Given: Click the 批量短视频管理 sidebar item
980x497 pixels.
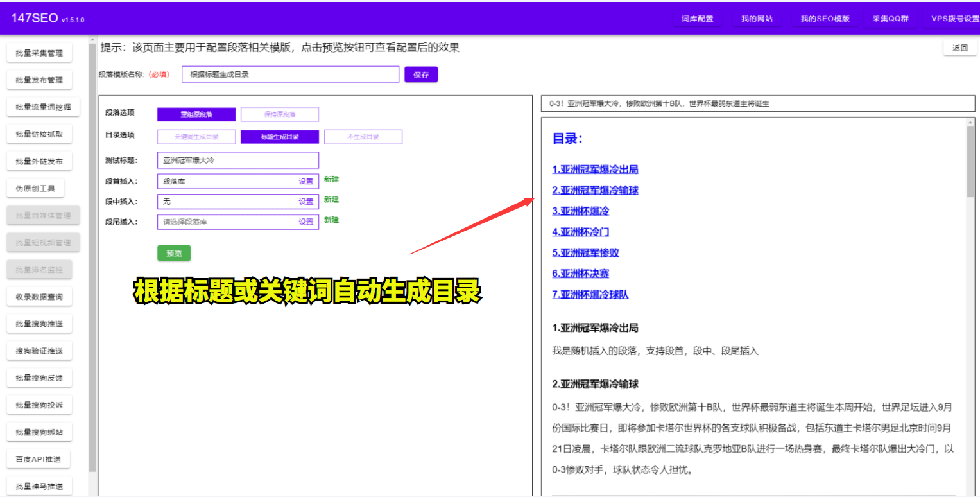Looking at the screenshot, I should [43, 243].
